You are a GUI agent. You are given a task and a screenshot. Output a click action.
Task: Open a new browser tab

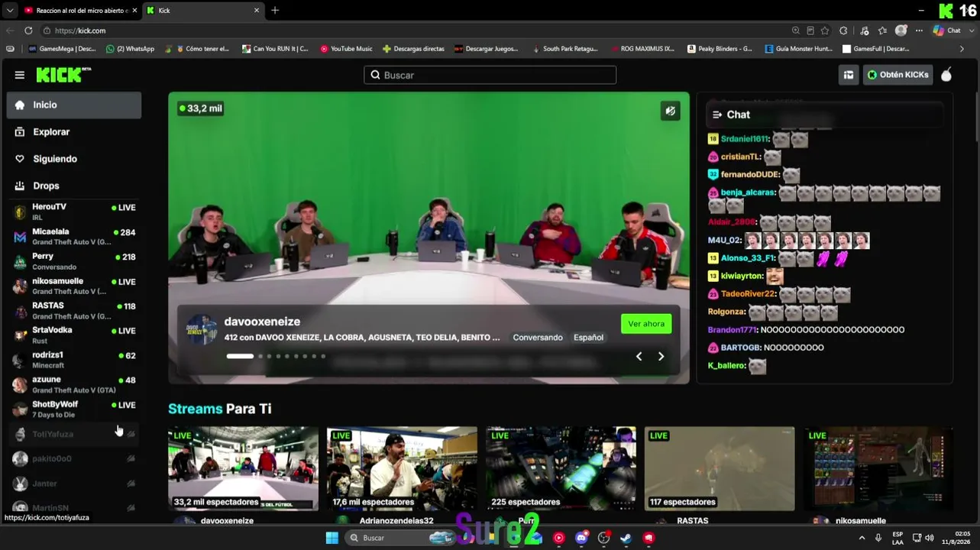click(275, 11)
